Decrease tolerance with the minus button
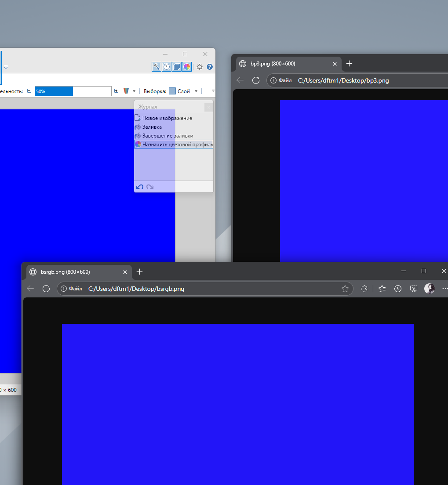 (x=29, y=91)
